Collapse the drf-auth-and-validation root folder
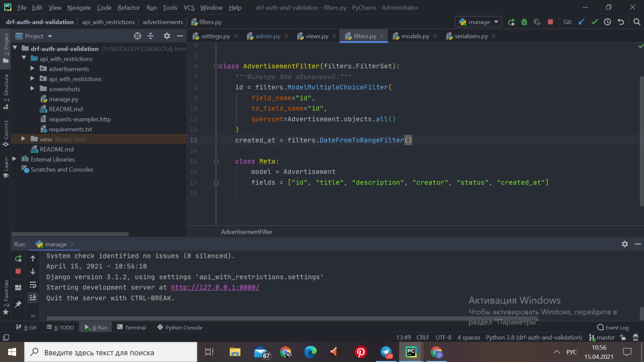The width and height of the screenshot is (644, 362). coord(15,49)
